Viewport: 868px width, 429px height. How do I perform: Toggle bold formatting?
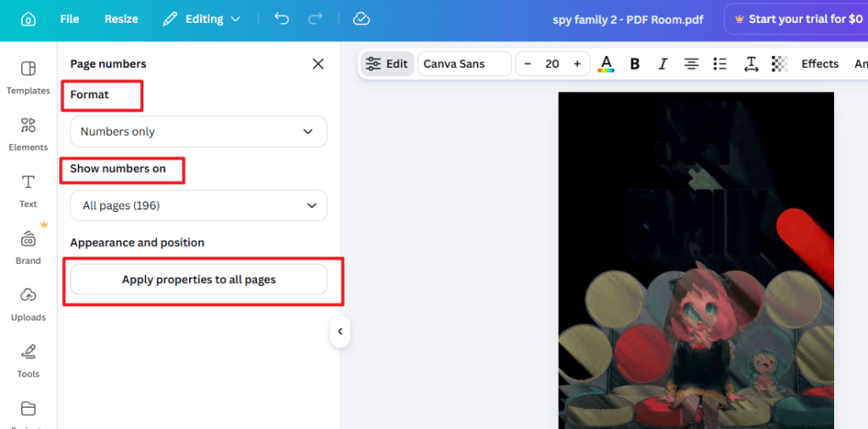[635, 64]
